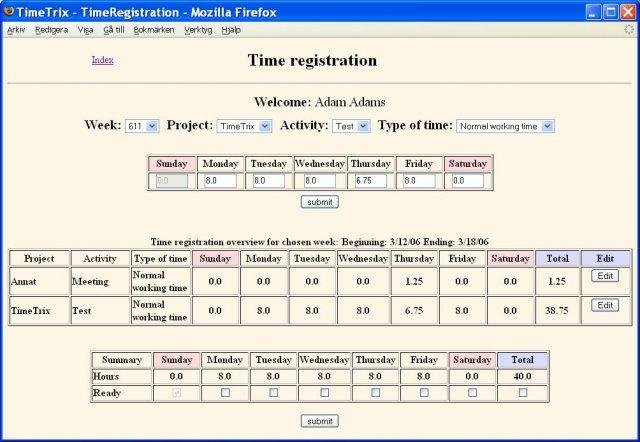Check the Tuesday Ready checkbox
The width and height of the screenshot is (640, 442).
click(x=273, y=393)
